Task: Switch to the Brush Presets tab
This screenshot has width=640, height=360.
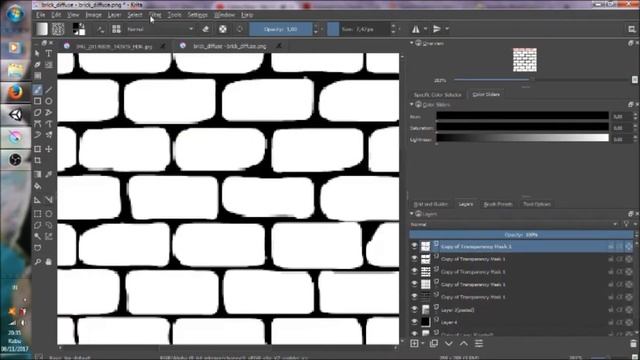Action: coord(498,204)
